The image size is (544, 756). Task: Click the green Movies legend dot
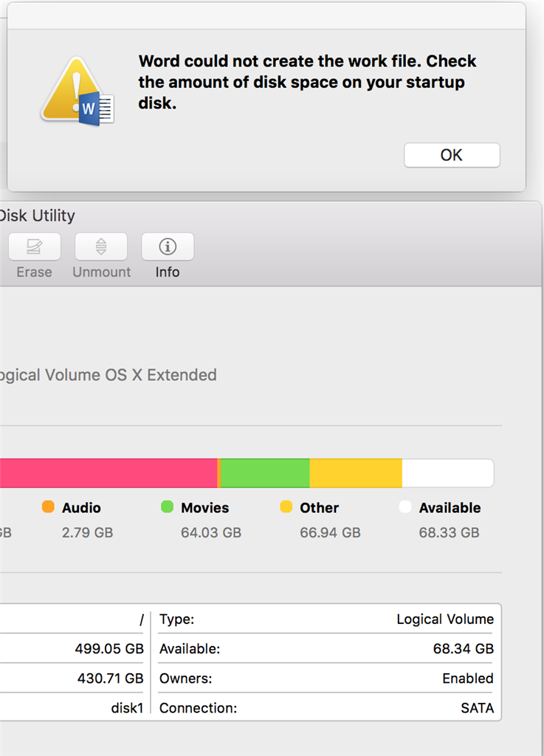pos(168,506)
